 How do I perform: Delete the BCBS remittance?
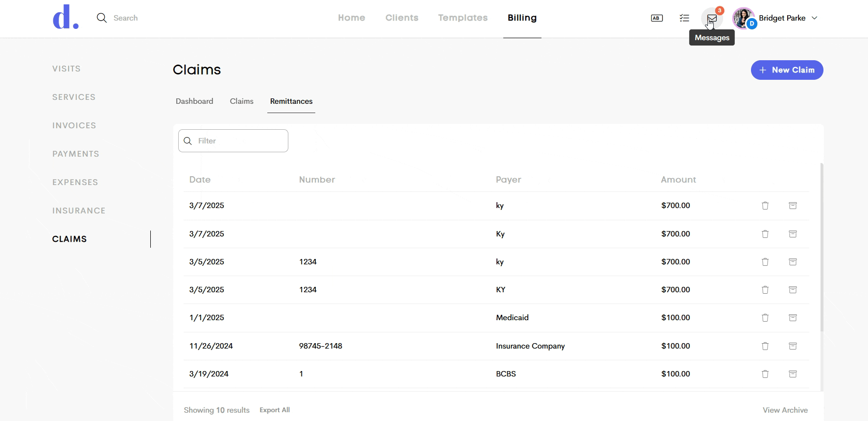[765, 374]
